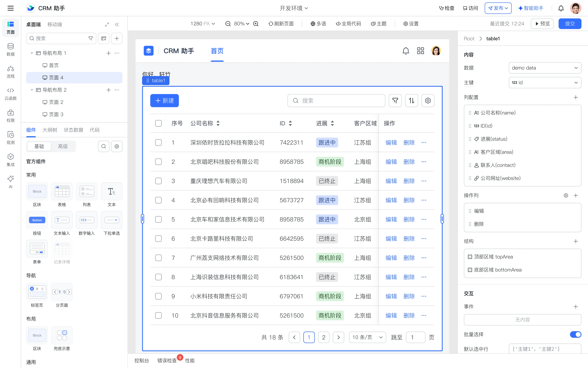Check the row for 北京卡路里科技有限公司
Screen dimensions: 588x368
(x=158, y=238)
